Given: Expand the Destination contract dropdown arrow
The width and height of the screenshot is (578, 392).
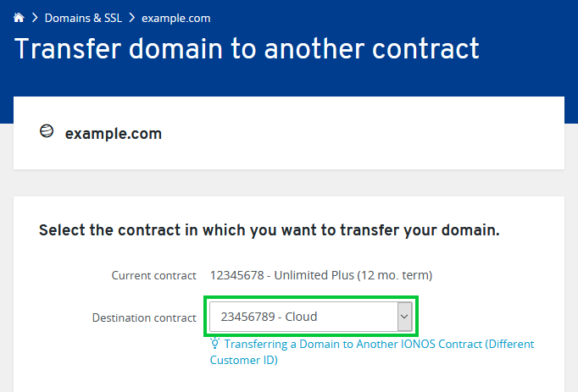Looking at the screenshot, I should coord(404,317).
